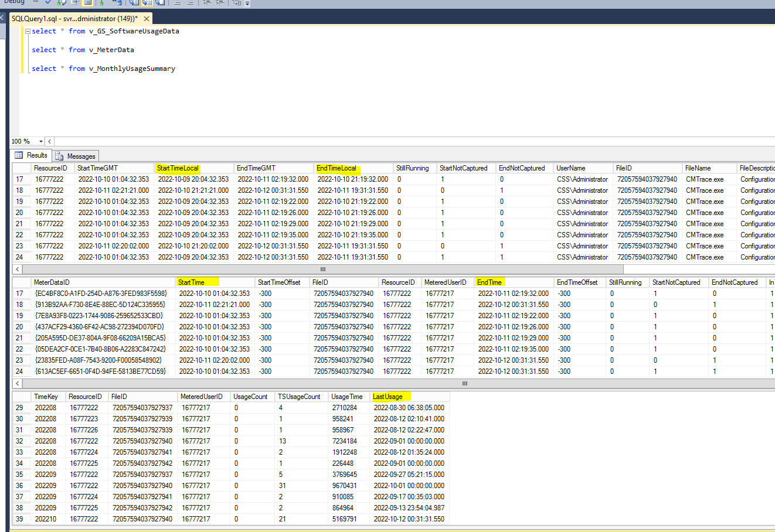Select MeterDataID {EC4BF8C0-A1FD-254D-A876-3FED983F5598}
This screenshot has width=775, height=532.
[103, 294]
